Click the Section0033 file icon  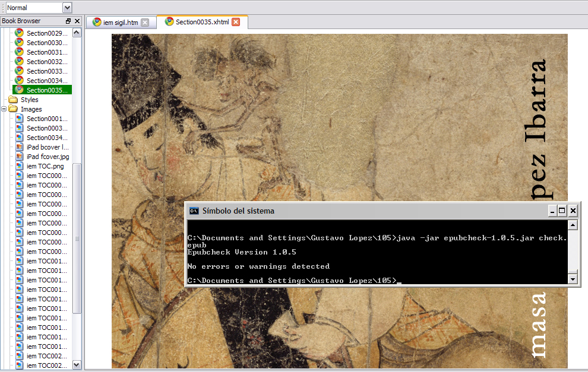pos(19,71)
